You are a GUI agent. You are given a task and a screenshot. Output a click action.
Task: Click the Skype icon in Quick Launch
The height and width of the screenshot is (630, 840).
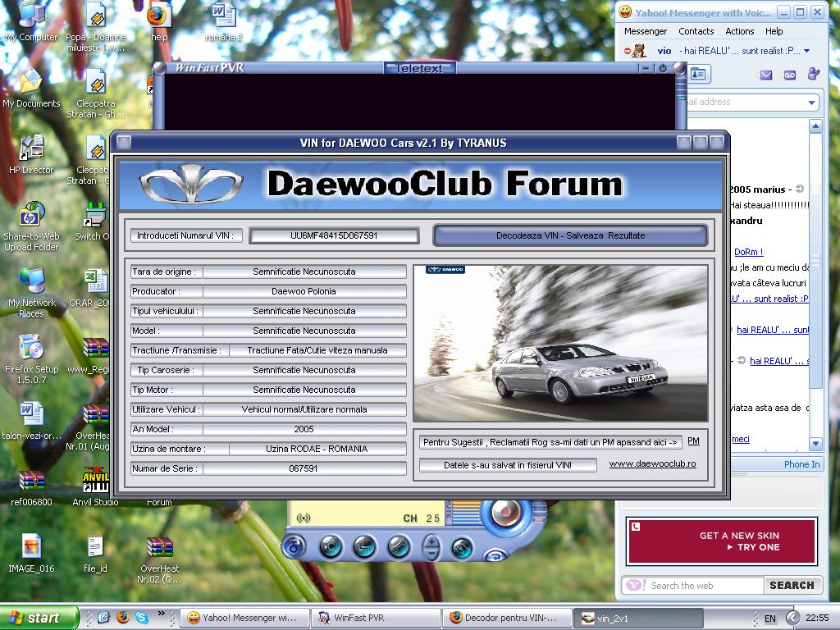(x=142, y=618)
